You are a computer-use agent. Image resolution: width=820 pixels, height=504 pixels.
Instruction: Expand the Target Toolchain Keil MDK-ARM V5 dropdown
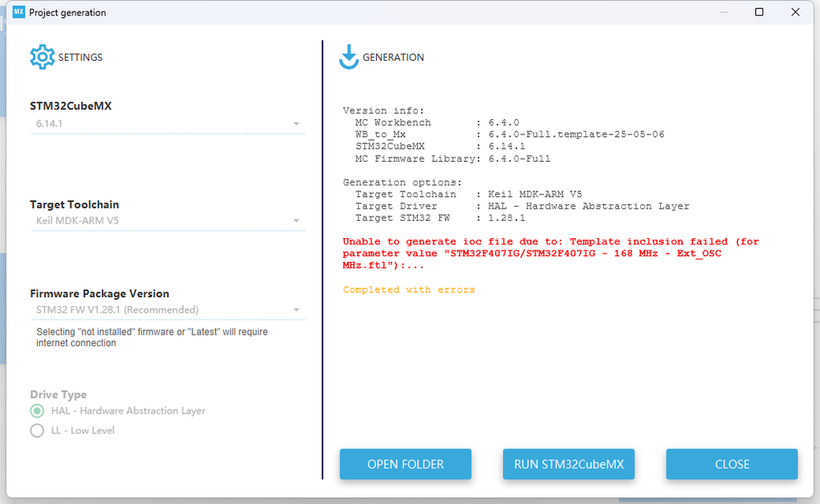[167, 221]
